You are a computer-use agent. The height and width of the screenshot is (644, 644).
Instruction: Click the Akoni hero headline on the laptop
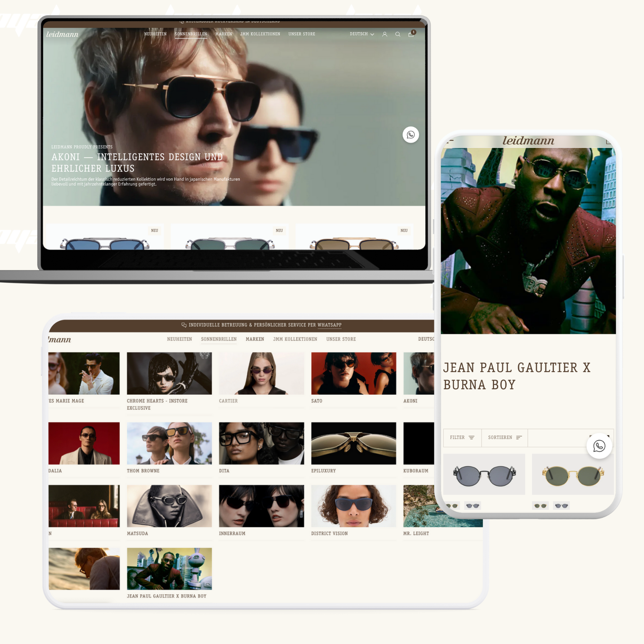click(137, 162)
